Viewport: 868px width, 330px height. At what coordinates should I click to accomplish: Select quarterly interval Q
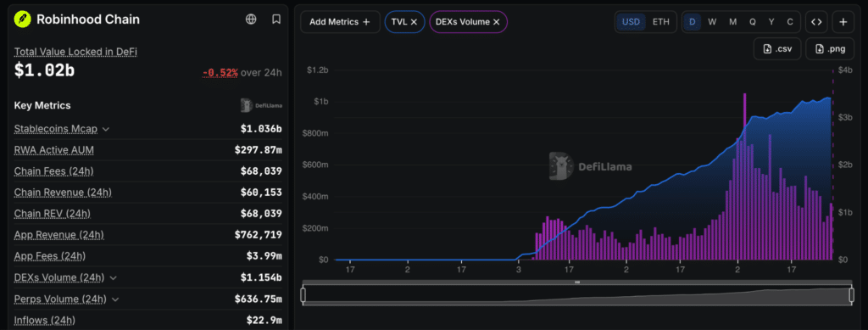pyautogui.click(x=753, y=22)
